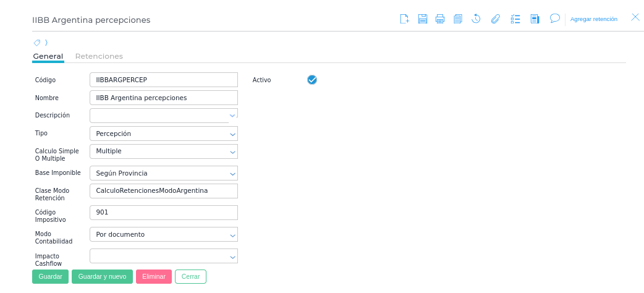
Task: Toggle the Activo checkbox
Action: pos(312,80)
